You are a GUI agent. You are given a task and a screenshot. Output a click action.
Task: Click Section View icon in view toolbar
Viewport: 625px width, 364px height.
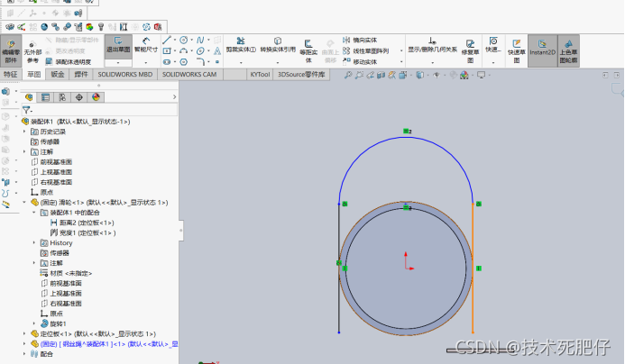tap(381, 75)
